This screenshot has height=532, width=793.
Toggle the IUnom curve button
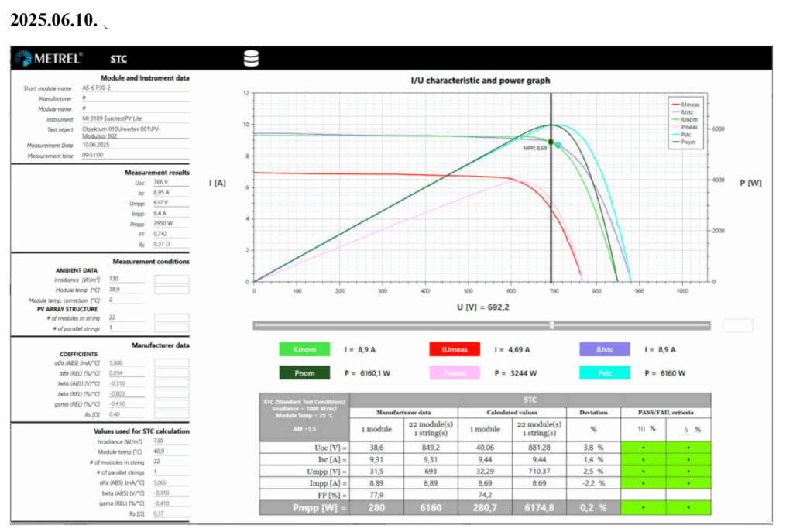point(304,349)
